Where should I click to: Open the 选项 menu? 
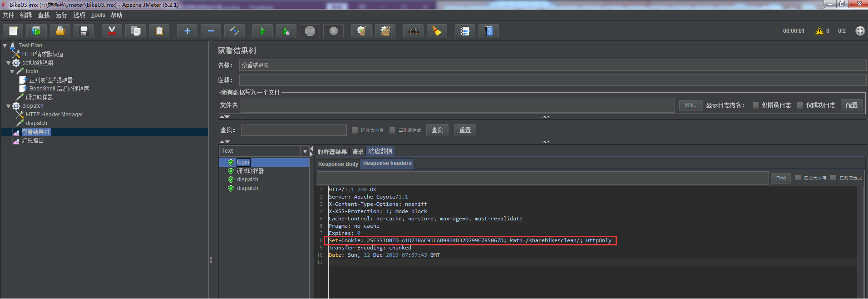79,15
